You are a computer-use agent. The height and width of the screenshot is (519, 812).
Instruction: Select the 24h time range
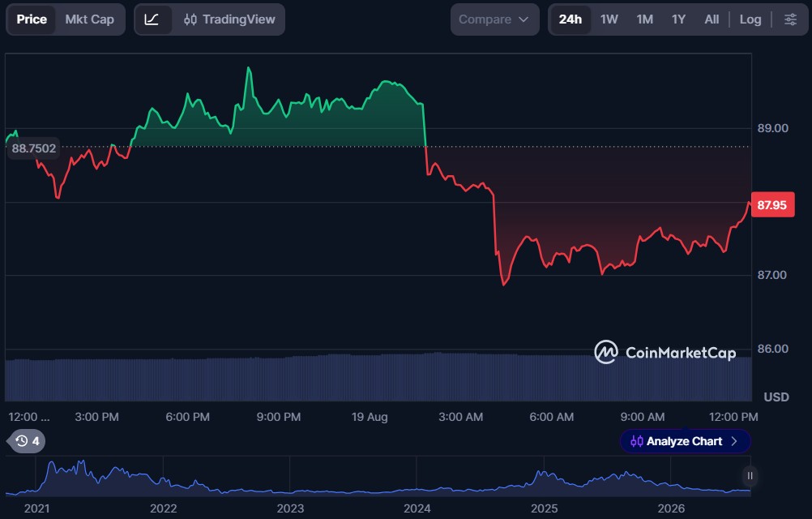[571, 19]
